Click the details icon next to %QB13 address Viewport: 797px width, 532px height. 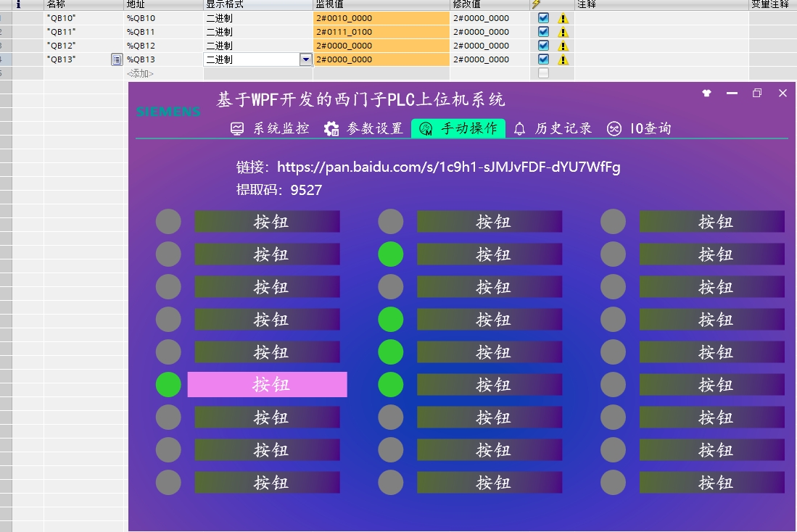tap(117, 59)
